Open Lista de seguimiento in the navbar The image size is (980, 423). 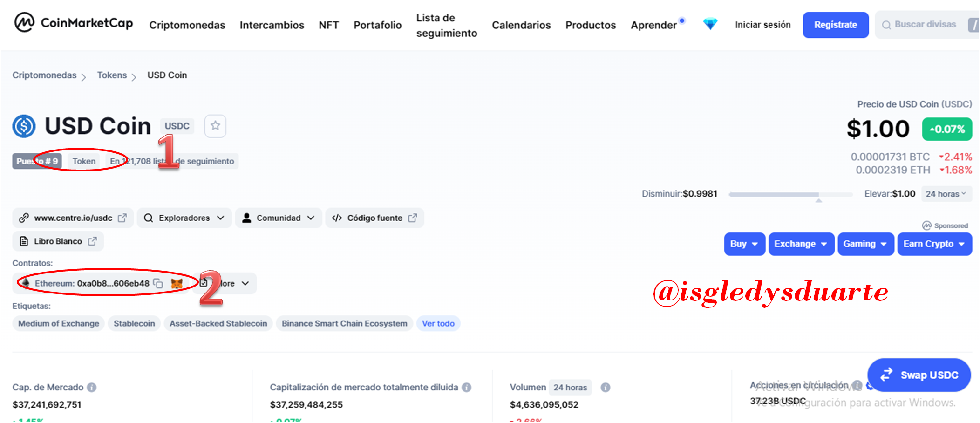point(447,25)
